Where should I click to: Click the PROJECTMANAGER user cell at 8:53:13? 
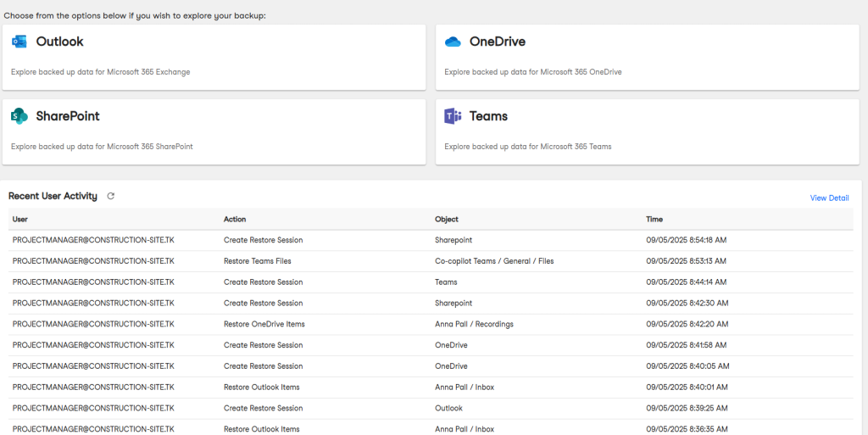point(93,261)
